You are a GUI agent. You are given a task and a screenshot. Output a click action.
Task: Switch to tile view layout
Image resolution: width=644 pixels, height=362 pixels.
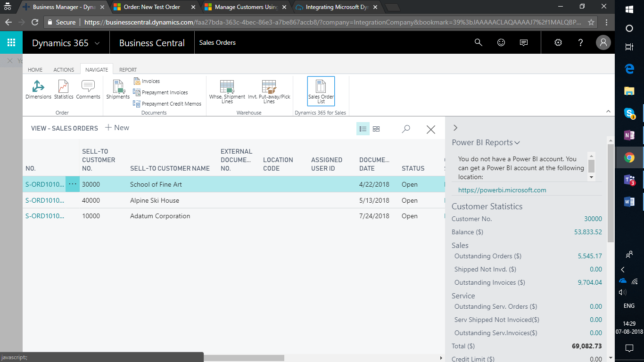pos(376,129)
